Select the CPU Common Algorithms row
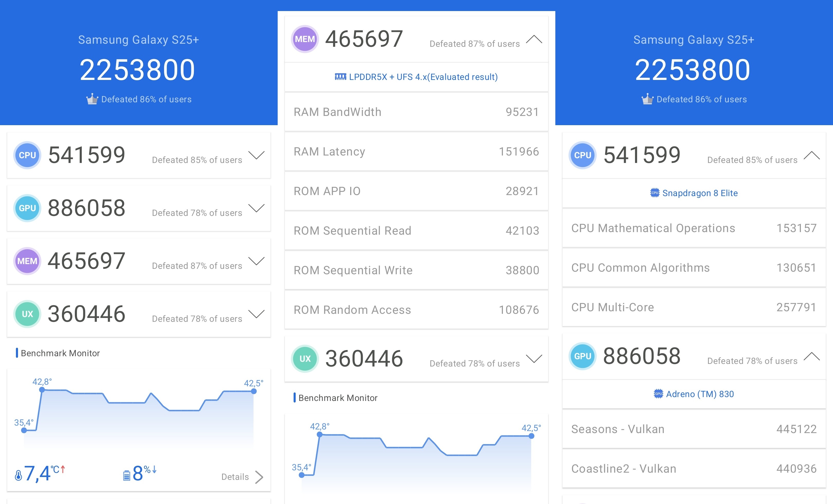 tap(694, 268)
